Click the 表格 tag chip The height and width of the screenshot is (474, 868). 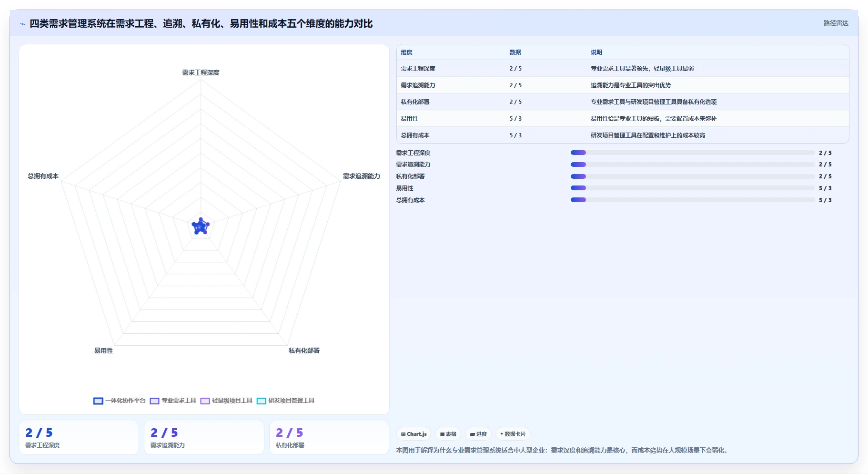(x=448, y=434)
